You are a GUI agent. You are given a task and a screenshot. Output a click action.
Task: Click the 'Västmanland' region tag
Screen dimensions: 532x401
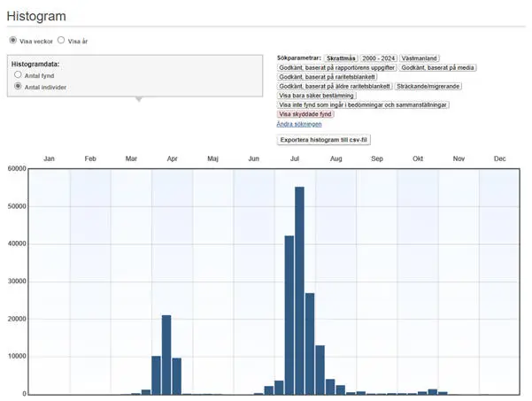[425, 58]
